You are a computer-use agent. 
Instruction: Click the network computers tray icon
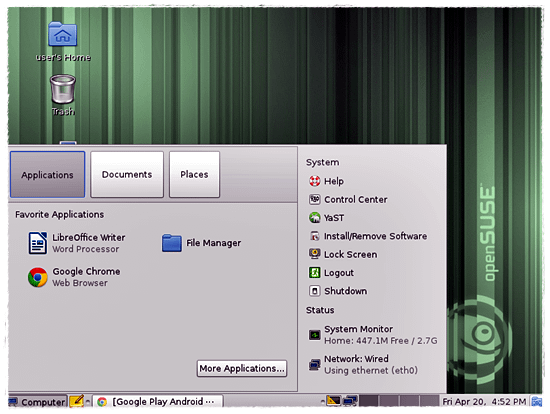click(350, 401)
